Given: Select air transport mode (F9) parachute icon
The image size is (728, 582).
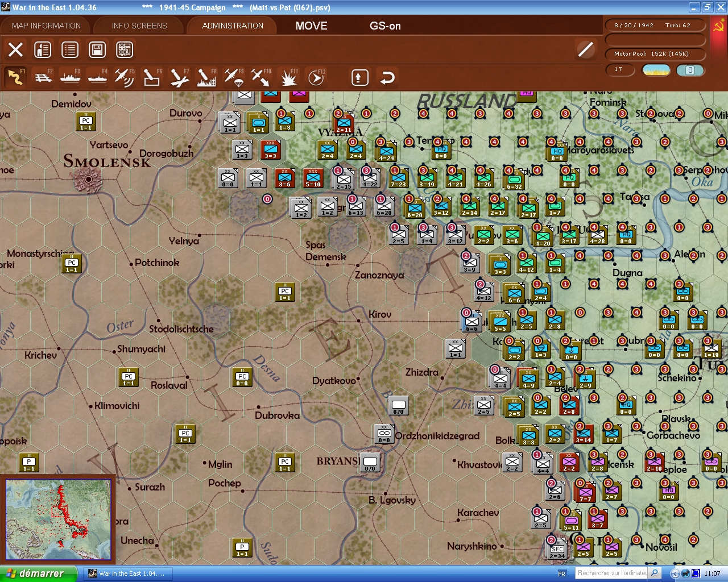Looking at the screenshot, I should point(234,77).
